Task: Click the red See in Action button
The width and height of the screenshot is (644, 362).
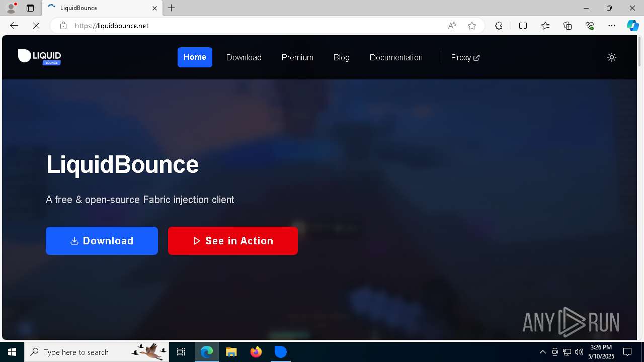Action: click(233, 241)
